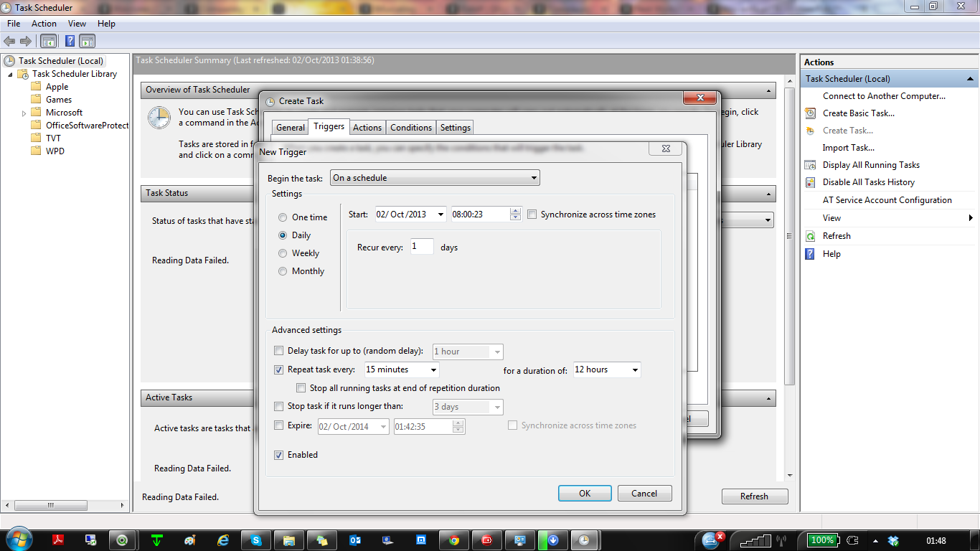Check Stop task if it runs longer than

tap(279, 406)
